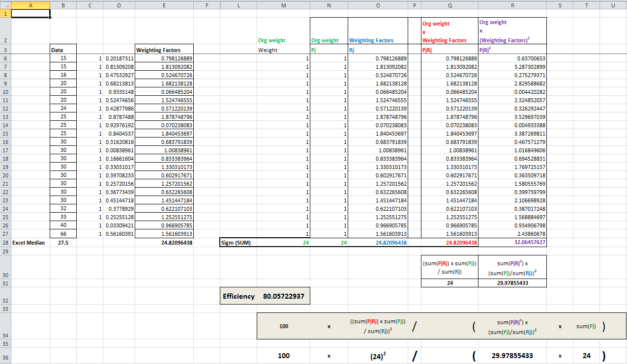Click the 'Data' header cell
This screenshot has width=627, height=364.
[x=63, y=50]
